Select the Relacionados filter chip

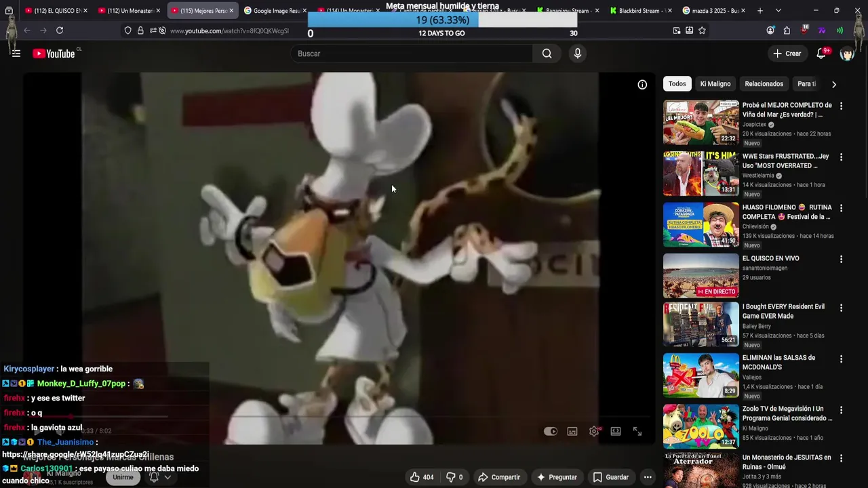(x=764, y=84)
